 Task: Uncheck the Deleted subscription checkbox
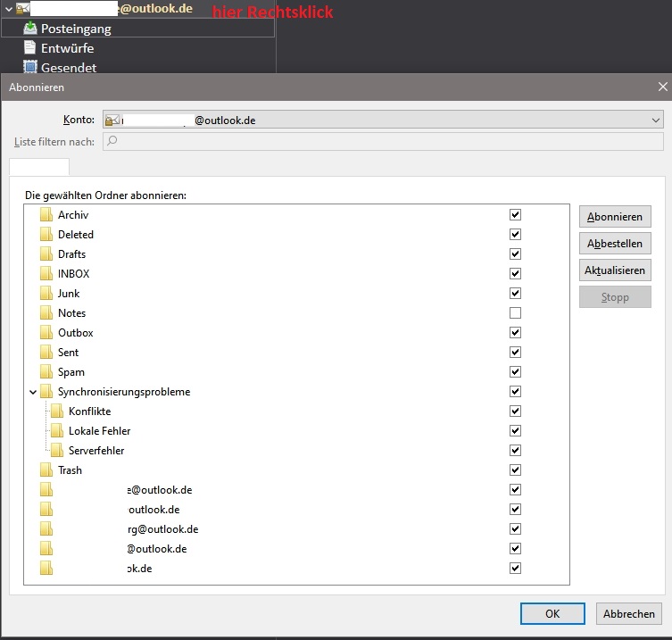515,234
